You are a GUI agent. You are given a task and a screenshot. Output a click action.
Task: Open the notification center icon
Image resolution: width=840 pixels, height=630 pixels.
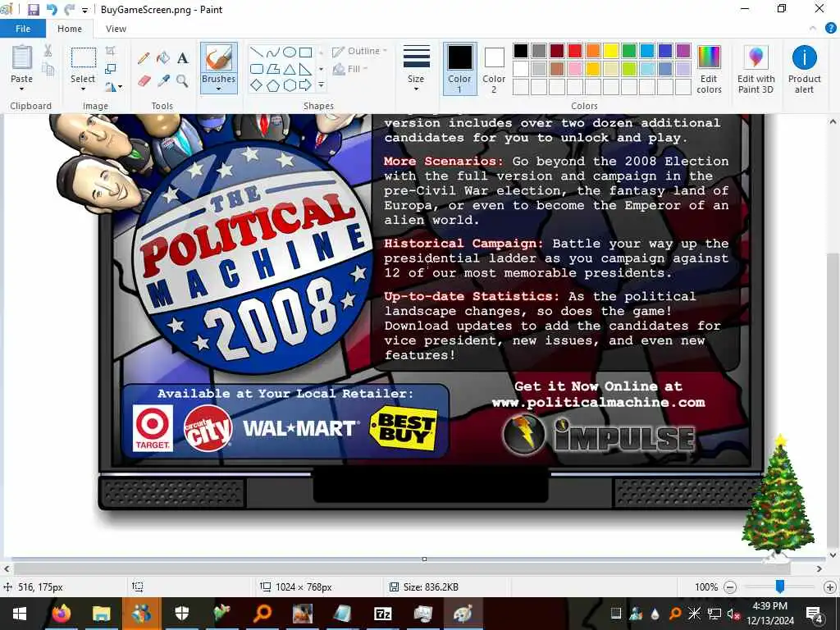[815, 614]
